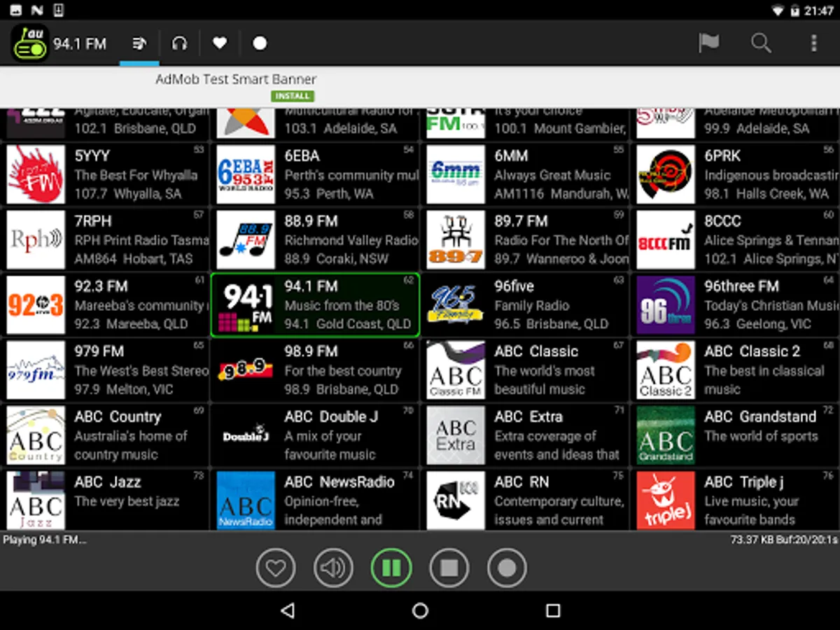This screenshot has width=840, height=630.
Task: Start recording with the circle button
Action: pyautogui.click(x=507, y=568)
